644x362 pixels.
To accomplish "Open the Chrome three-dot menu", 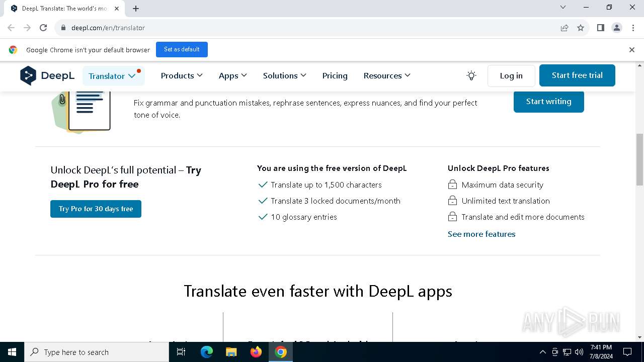I will pyautogui.click(x=633, y=28).
